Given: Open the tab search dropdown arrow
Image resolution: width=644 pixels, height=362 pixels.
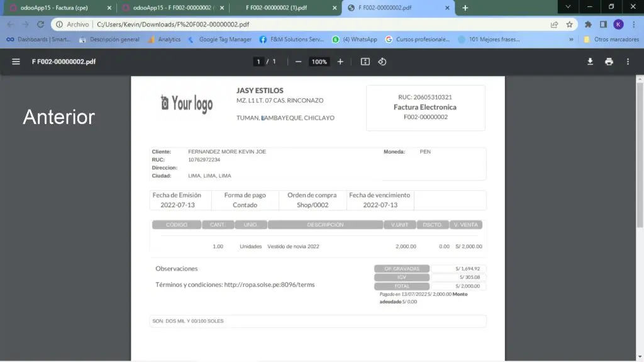Looking at the screenshot, I should pos(568,7).
